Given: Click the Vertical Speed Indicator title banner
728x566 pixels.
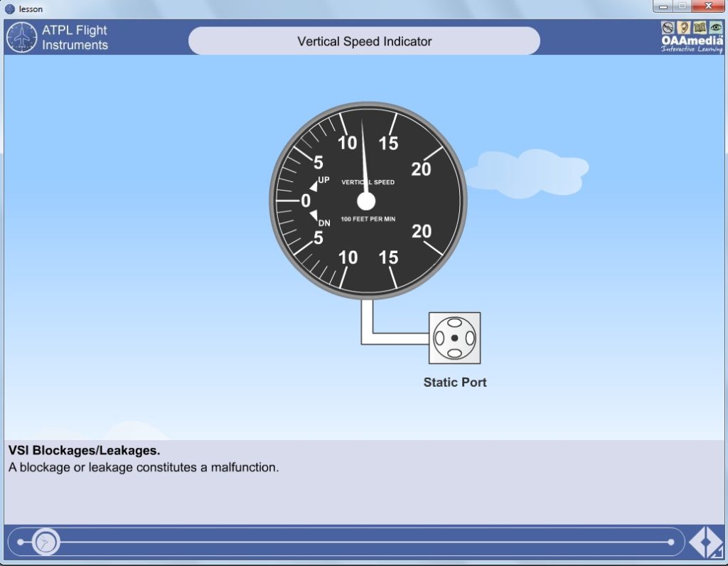Looking at the screenshot, I should [364, 41].
